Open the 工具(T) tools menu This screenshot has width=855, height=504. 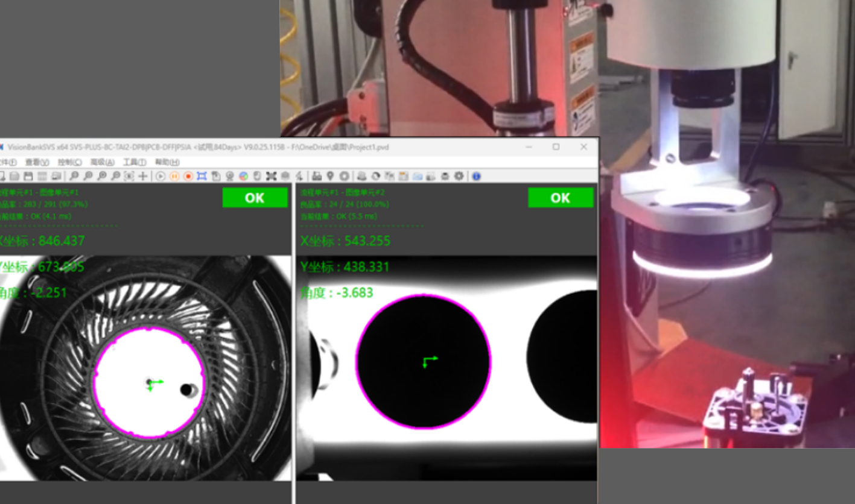coord(135,162)
